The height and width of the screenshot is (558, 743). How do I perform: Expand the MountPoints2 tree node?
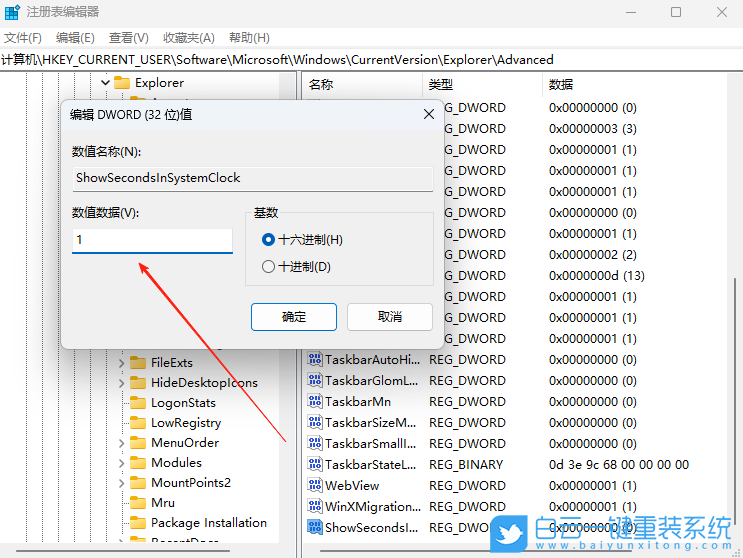point(121,483)
